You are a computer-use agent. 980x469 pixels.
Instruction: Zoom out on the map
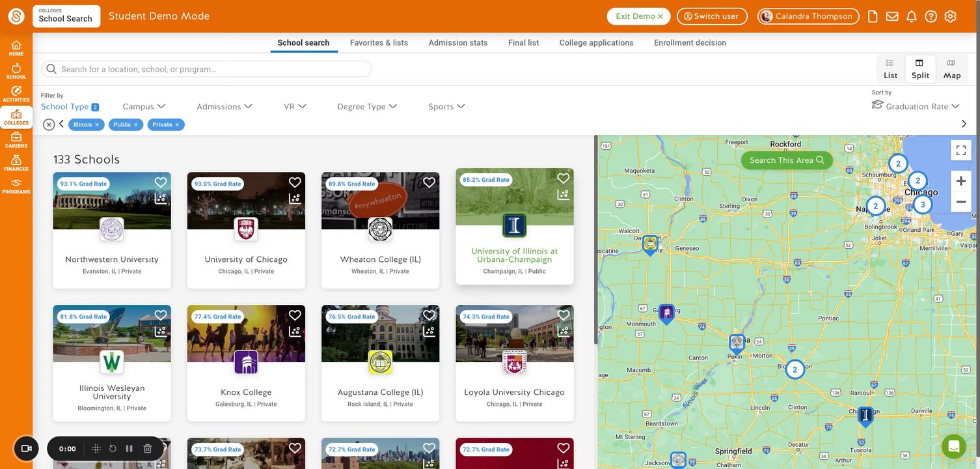tap(961, 202)
